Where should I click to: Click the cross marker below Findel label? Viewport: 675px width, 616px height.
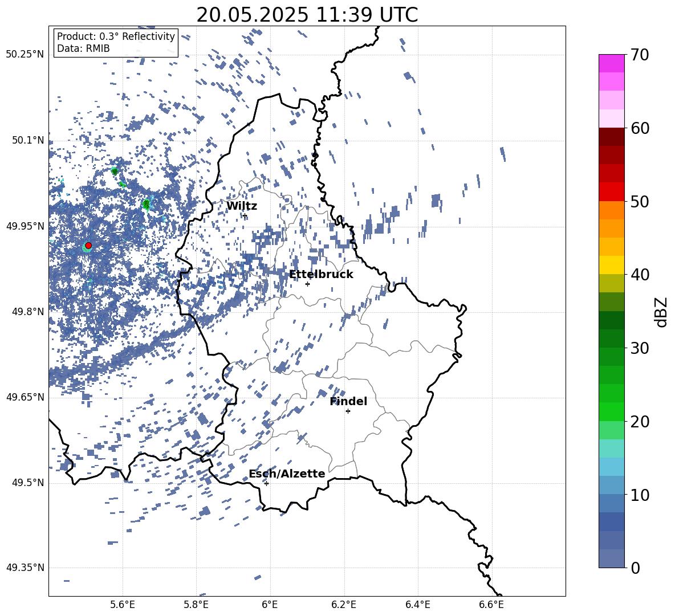348,411
